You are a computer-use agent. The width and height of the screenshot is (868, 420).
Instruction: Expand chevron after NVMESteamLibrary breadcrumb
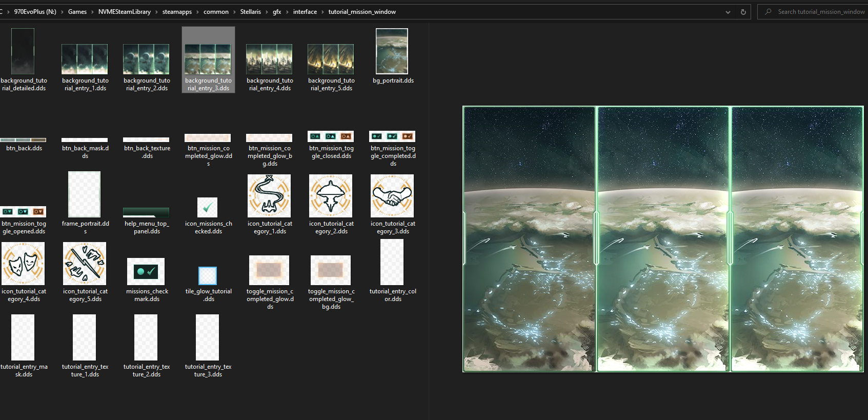156,12
